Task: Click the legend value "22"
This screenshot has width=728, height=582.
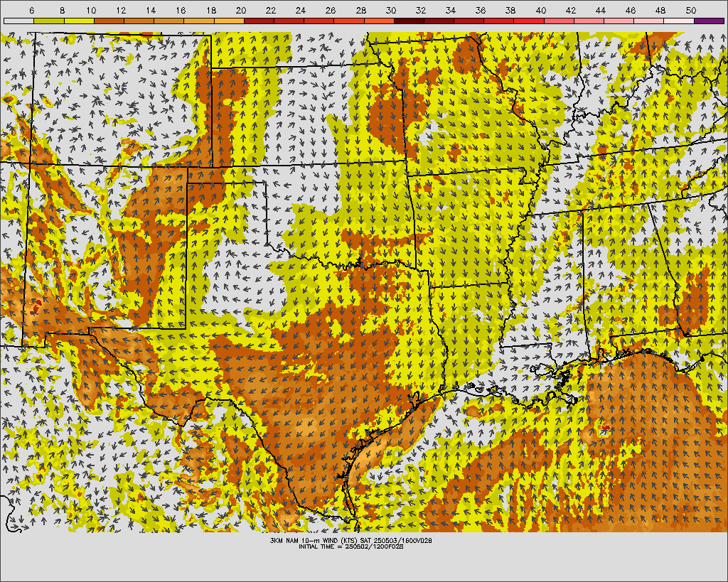Action: [x=271, y=10]
